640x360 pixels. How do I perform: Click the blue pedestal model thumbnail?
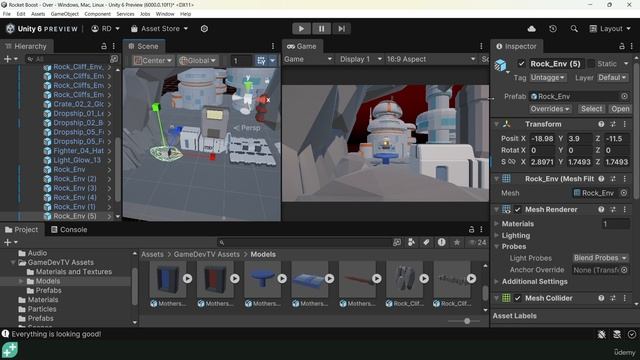click(262, 280)
